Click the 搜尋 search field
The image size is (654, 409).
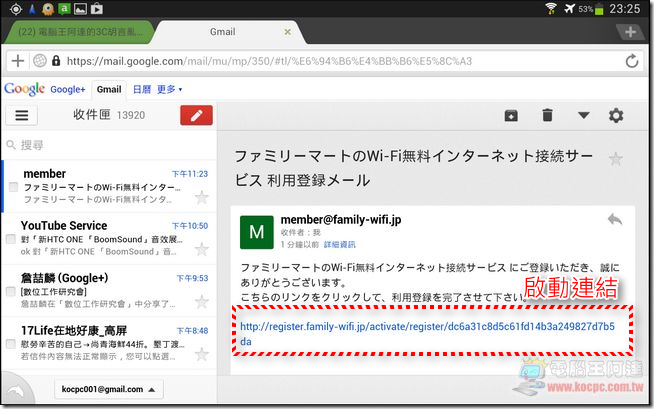[x=109, y=145]
